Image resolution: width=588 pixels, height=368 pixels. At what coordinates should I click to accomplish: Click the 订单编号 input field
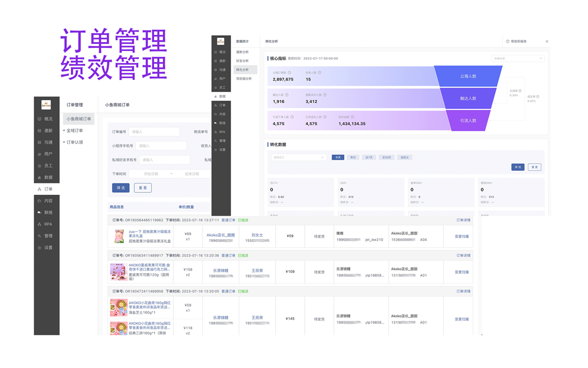(154, 132)
